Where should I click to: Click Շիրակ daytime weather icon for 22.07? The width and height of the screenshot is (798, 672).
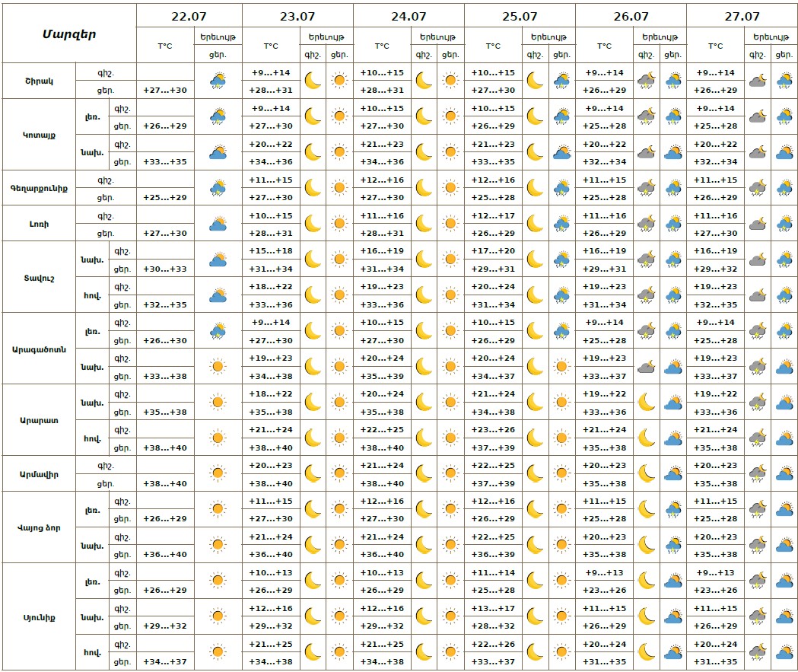(218, 81)
